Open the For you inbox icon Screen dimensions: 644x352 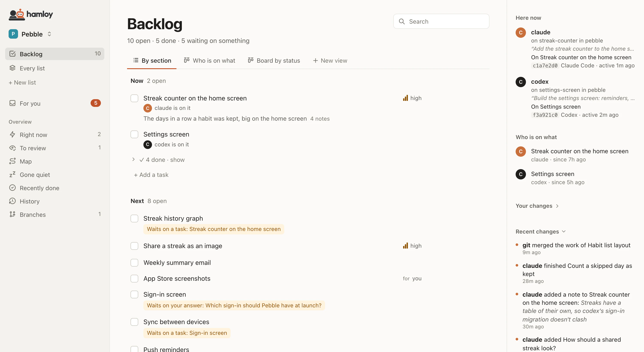coord(12,103)
